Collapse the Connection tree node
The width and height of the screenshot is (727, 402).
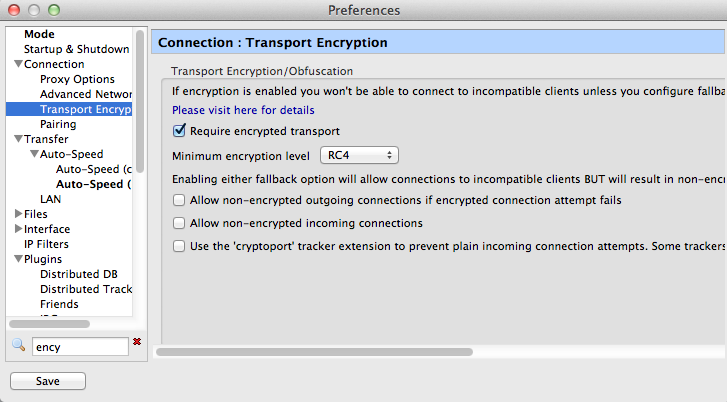click(19, 64)
